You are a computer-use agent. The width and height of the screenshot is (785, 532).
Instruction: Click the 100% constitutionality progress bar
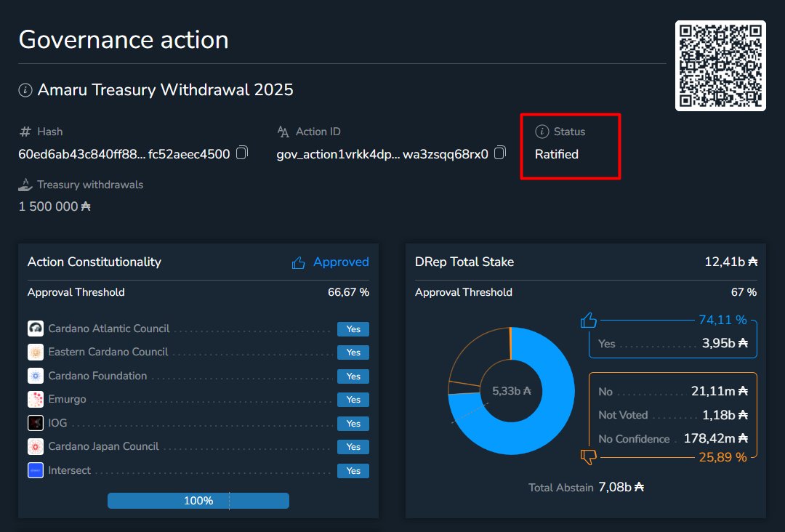(x=198, y=501)
